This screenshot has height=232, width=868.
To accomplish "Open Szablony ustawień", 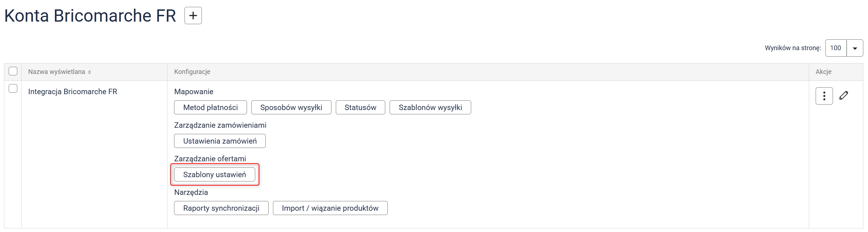I will (x=214, y=175).
